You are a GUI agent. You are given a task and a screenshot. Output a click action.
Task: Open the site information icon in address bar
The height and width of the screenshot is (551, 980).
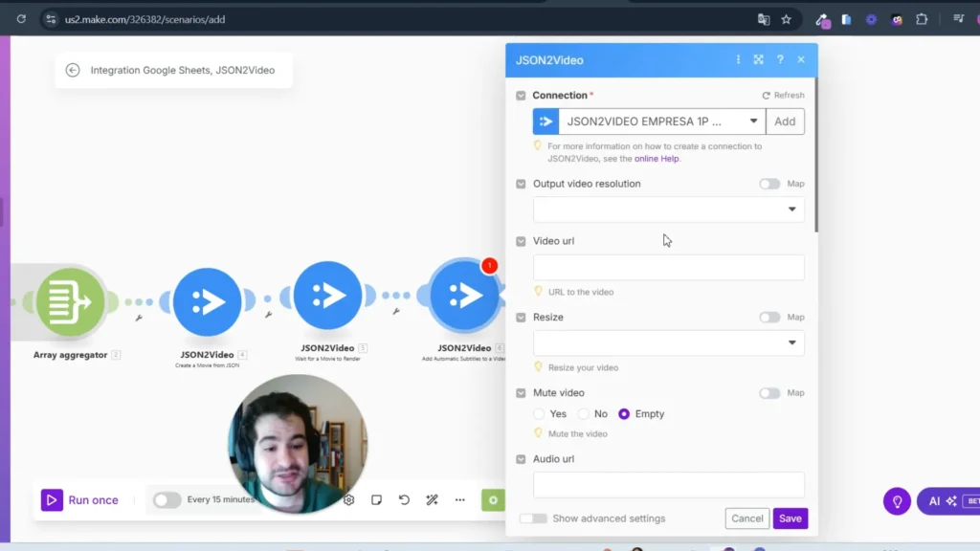click(52, 19)
